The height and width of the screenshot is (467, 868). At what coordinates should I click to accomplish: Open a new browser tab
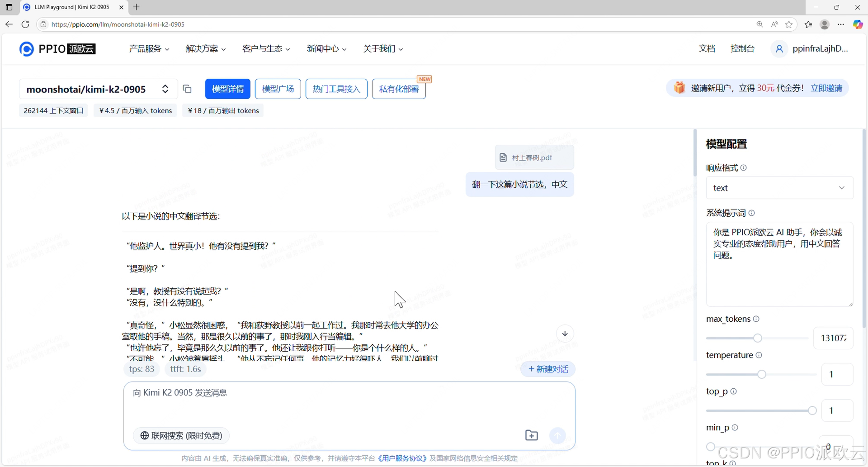(x=137, y=7)
